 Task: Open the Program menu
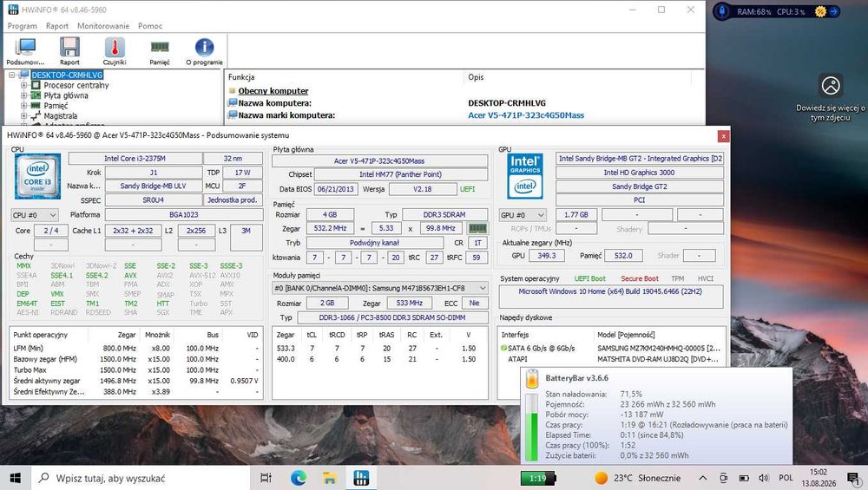coord(23,26)
